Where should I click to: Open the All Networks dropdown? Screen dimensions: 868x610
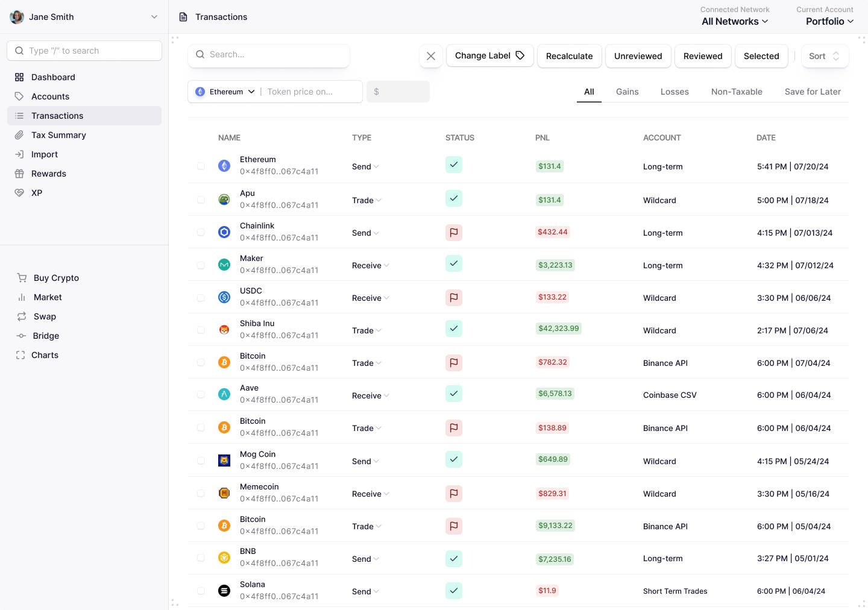[x=735, y=21]
